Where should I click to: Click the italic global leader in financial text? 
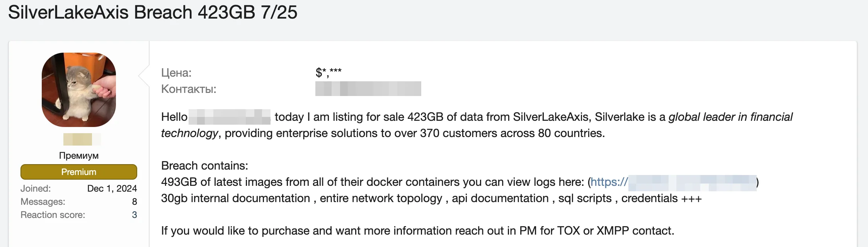click(x=730, y=117)
